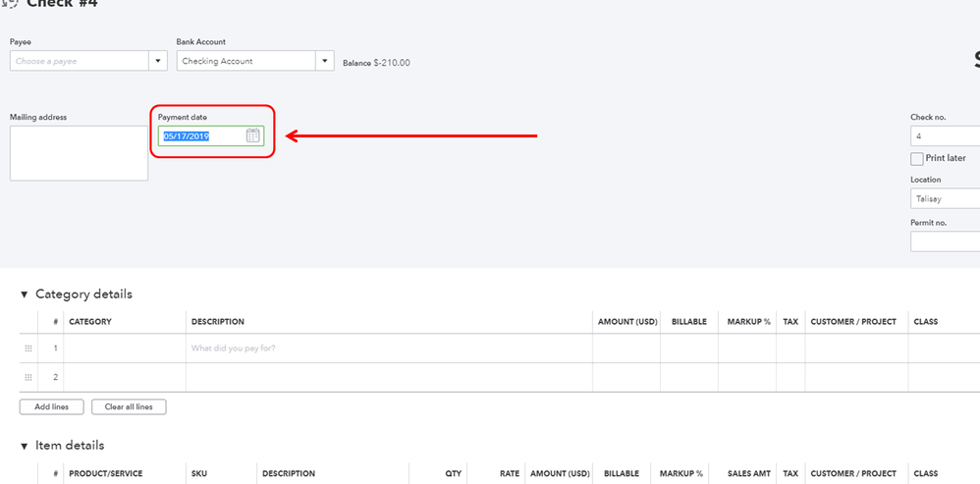Click the CATEGORY column header

(90, 322)
